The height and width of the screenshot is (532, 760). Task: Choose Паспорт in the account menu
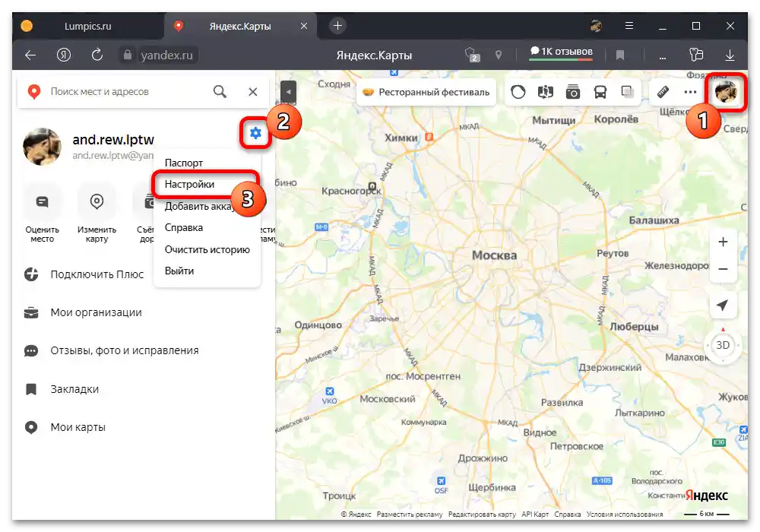coord(184,163)
